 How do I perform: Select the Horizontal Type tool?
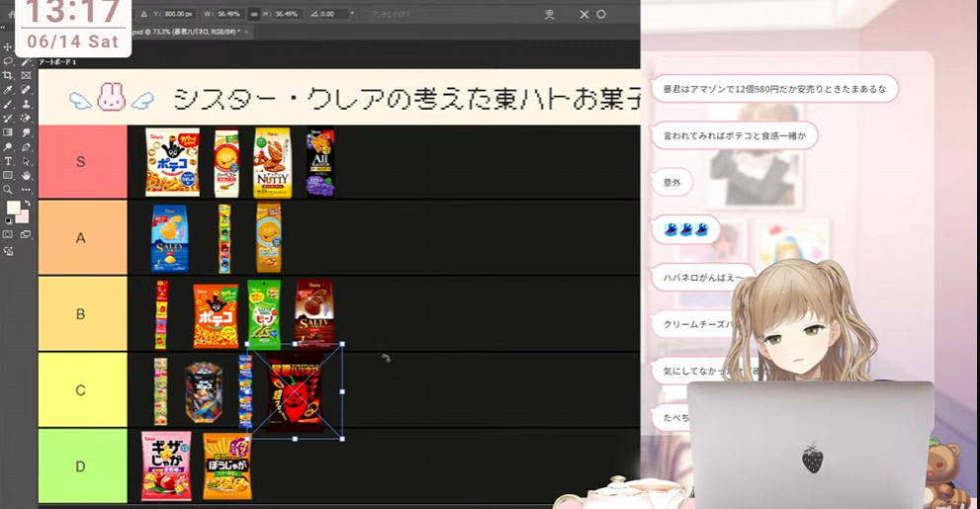[x=8, y=162]
